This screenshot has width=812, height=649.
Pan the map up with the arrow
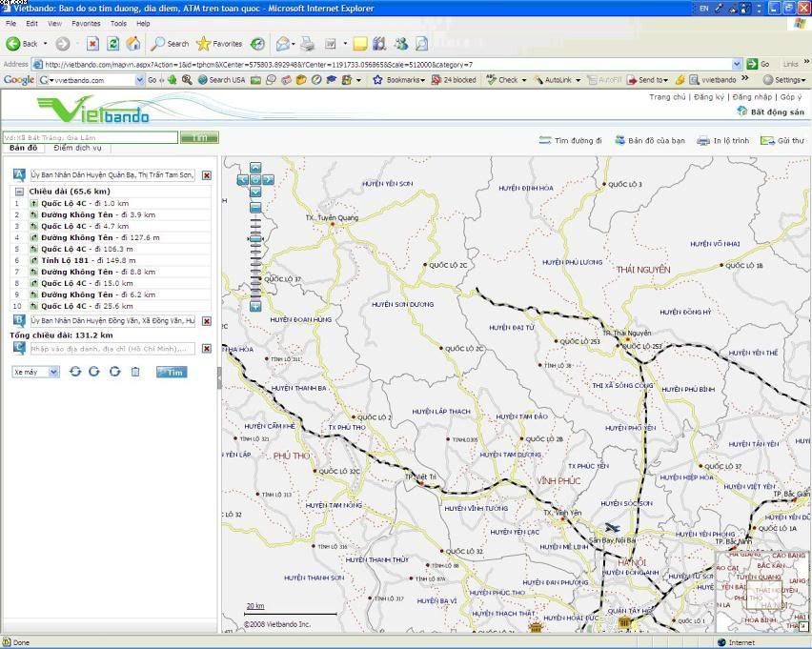[x=255, y=168]
